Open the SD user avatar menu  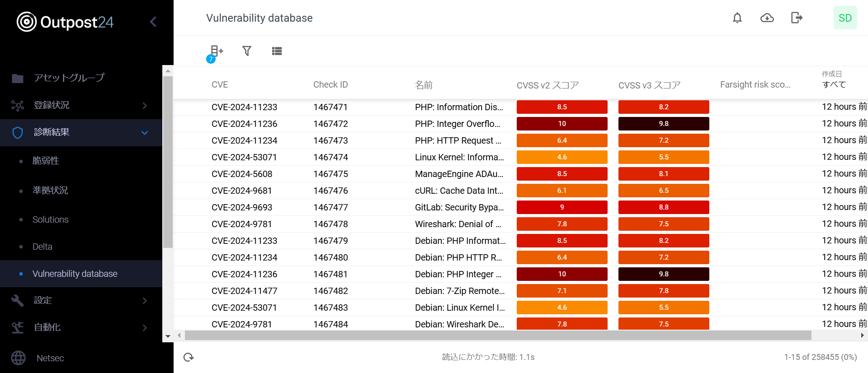(845, 18)
